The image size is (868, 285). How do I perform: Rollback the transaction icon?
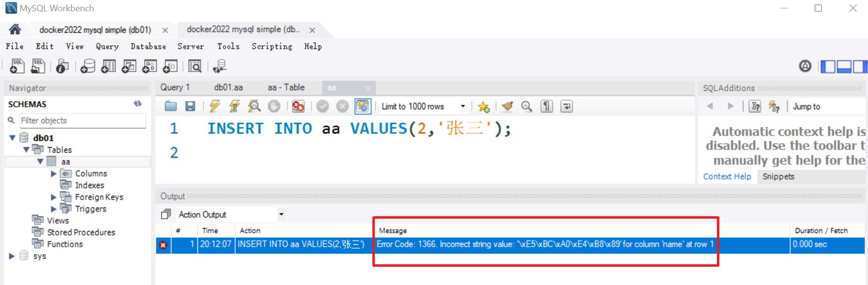pos(343,106)
